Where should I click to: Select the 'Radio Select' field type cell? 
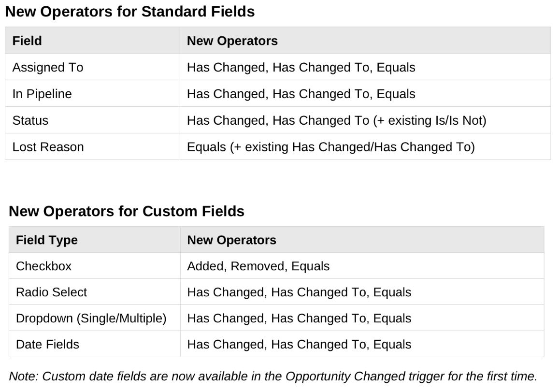point(95,292)
